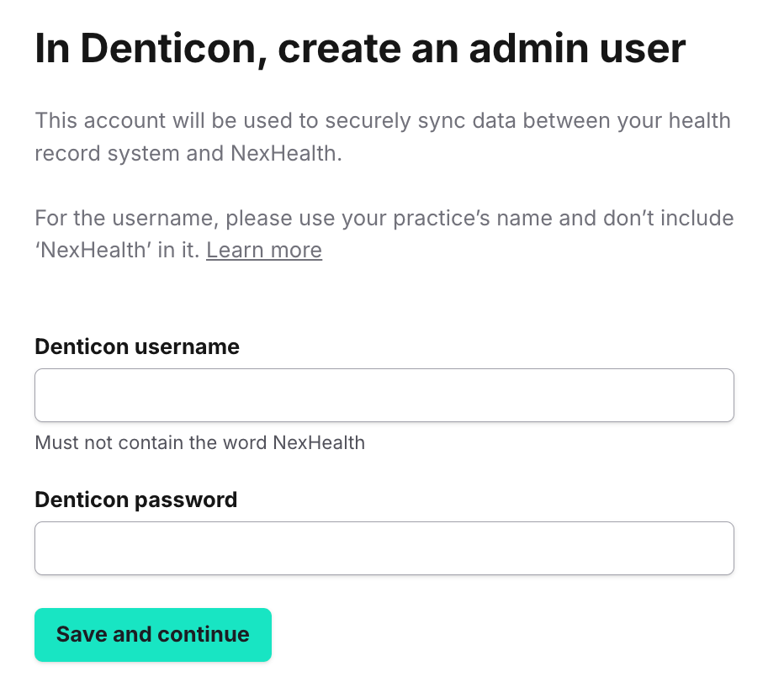Click the paragraph about securely syncing data

[x=383, y=137]
